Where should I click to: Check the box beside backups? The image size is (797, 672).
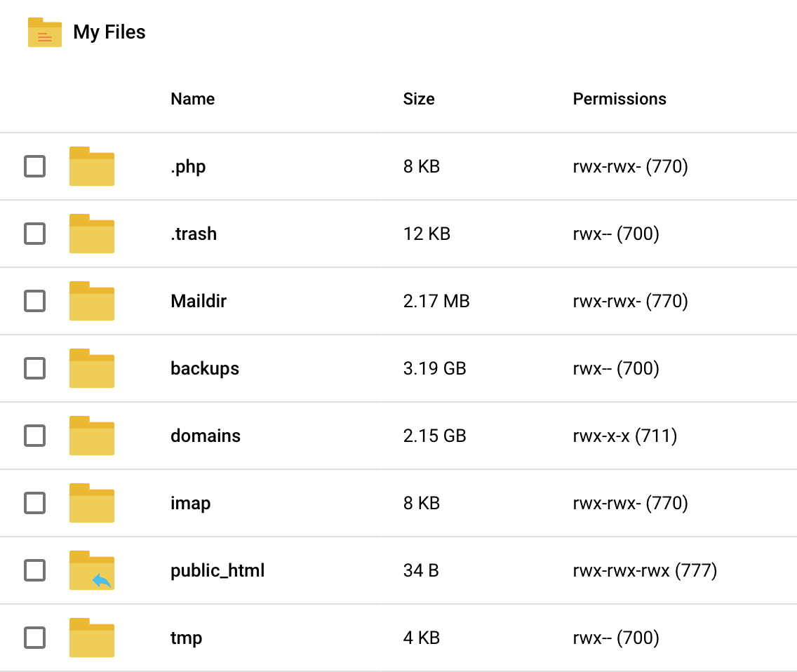click(x=35, y=368)
